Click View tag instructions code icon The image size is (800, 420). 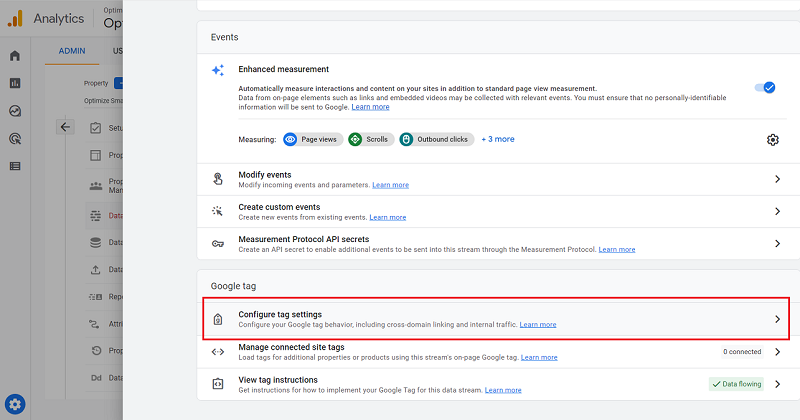[x=218, y=384]
